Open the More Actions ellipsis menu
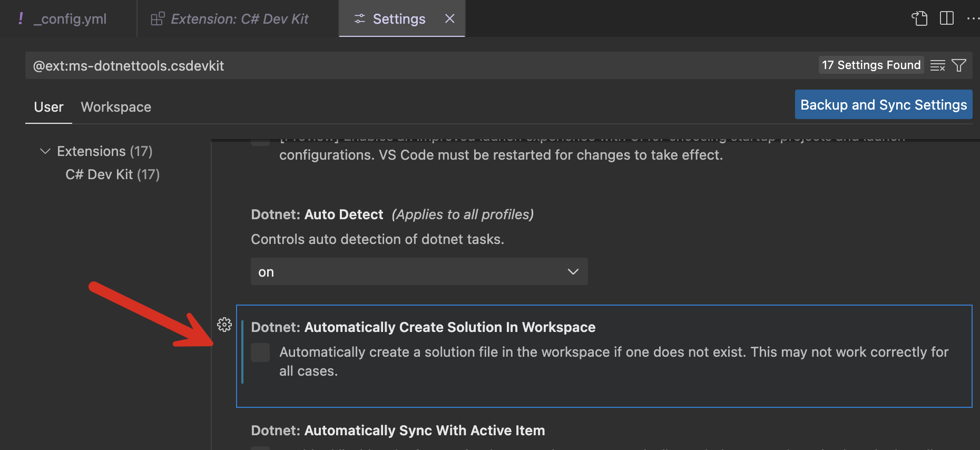Viewport: 980px width, 450px height. click(x=973, y=18)
